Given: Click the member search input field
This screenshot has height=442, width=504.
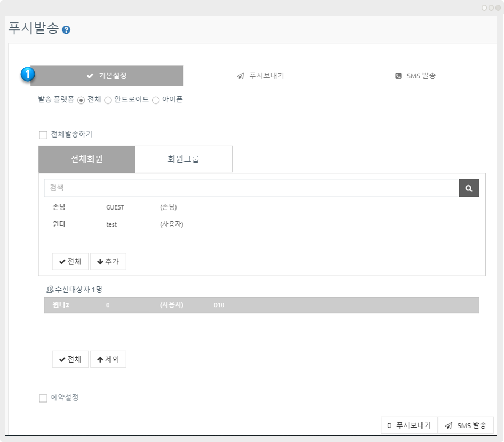Looking at the screenshot, I should [x=251, y=188].
